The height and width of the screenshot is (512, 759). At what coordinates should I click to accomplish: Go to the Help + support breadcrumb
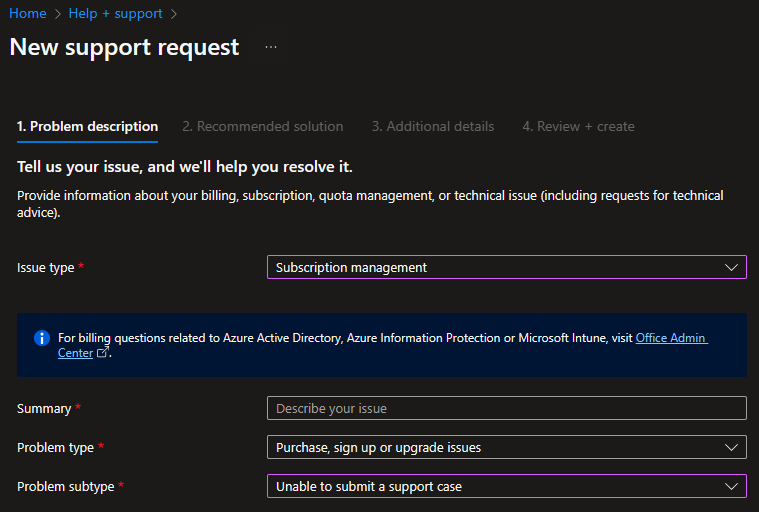(x=115, y=14)
